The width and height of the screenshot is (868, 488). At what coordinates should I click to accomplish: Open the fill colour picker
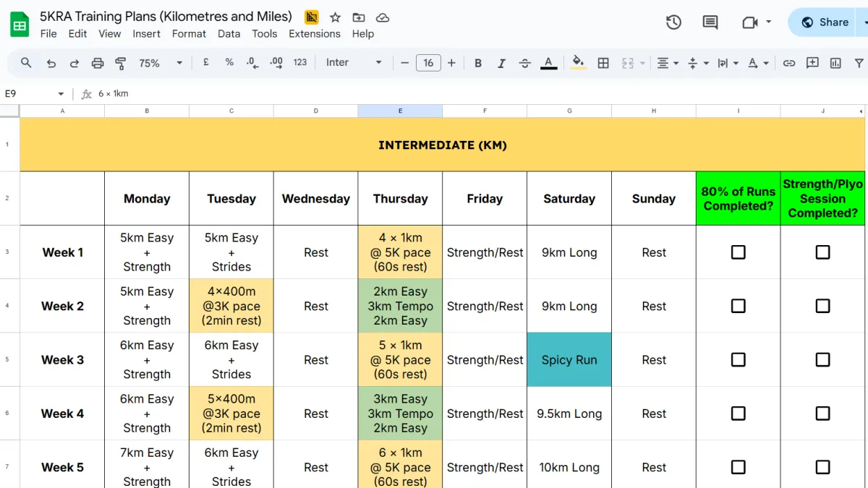click(578, 63)
